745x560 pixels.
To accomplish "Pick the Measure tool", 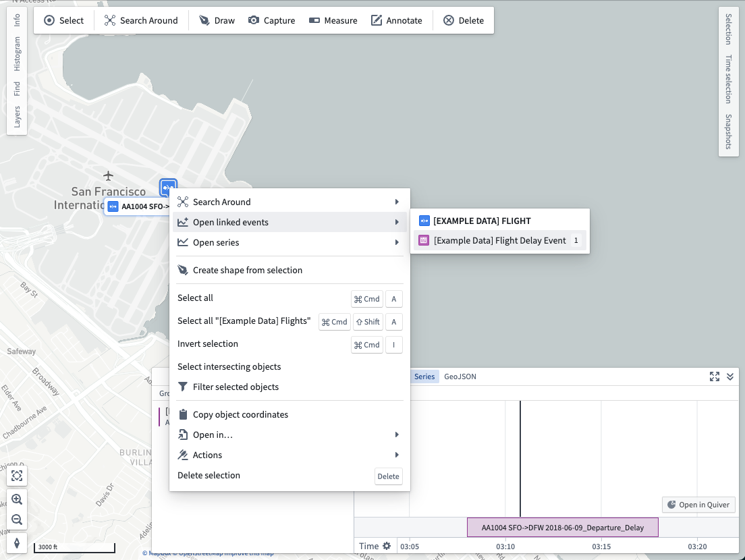I will coord(333,20).
